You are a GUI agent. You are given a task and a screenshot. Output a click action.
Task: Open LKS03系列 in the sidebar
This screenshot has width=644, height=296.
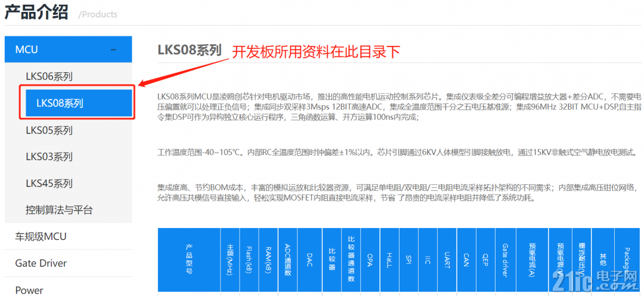[49, 156]
